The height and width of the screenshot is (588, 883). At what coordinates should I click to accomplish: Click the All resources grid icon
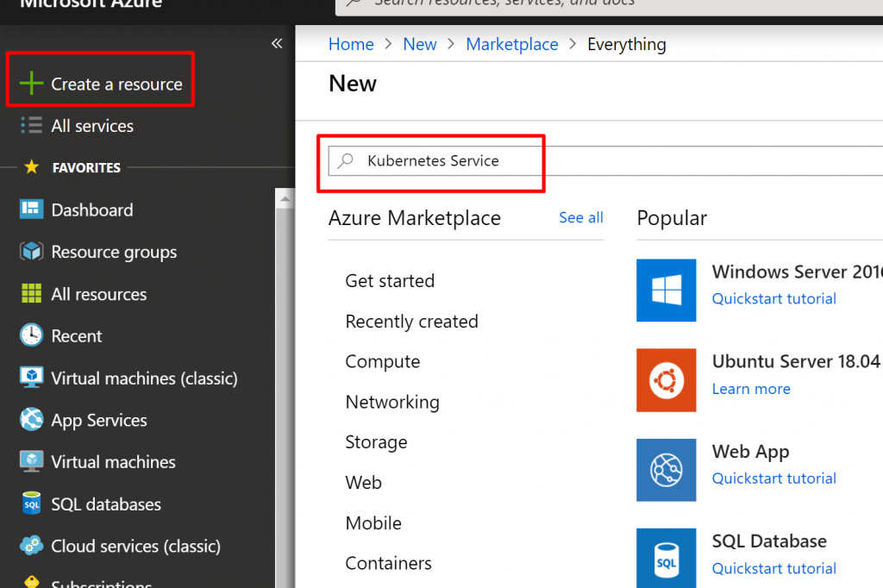(31, 293)
